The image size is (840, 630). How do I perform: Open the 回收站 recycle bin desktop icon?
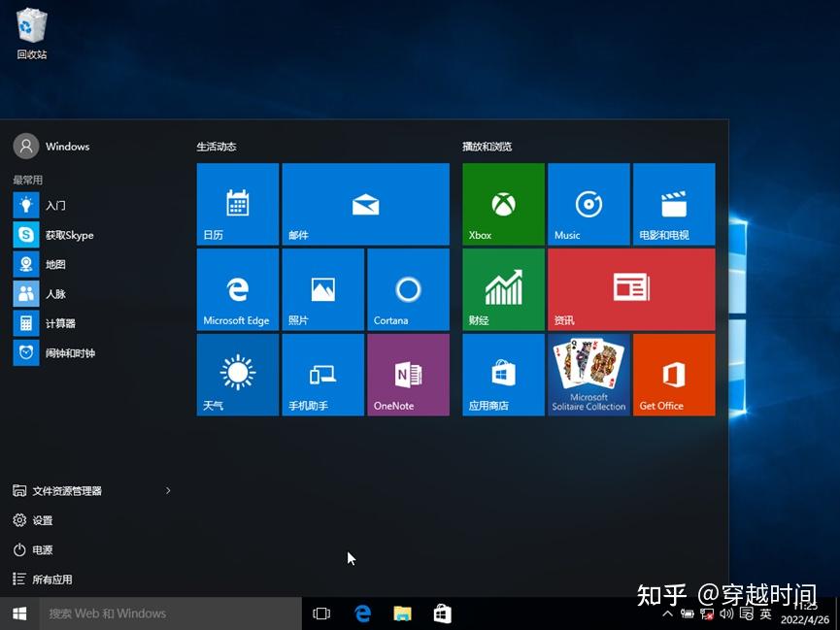(32, 33)
